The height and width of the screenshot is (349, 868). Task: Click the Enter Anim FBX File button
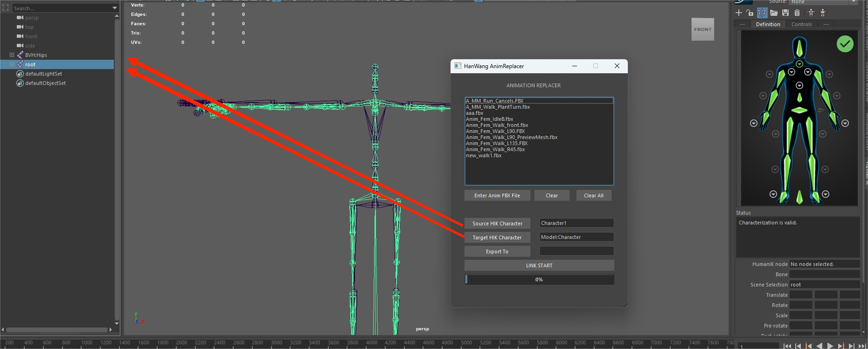497,195
